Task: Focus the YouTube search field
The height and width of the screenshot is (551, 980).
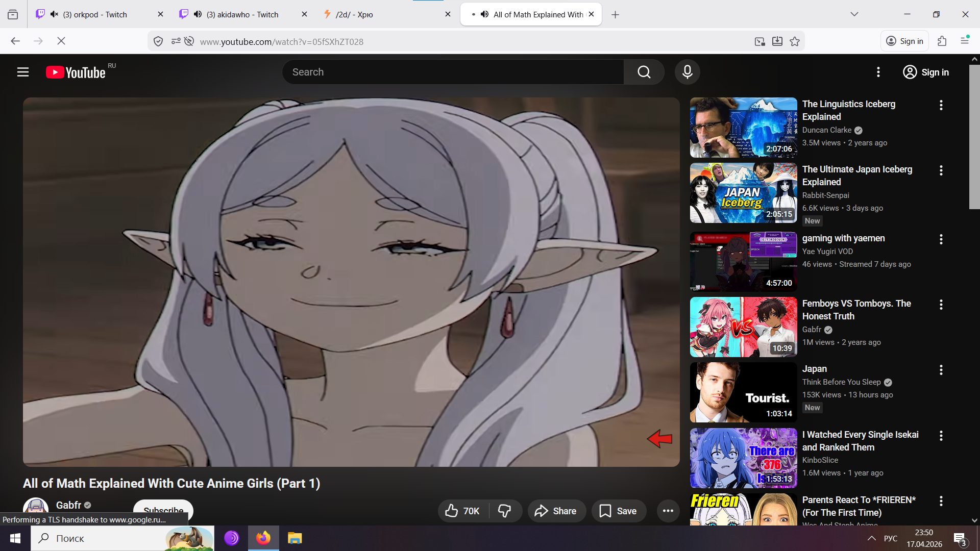Action: [x=453, y=72]
